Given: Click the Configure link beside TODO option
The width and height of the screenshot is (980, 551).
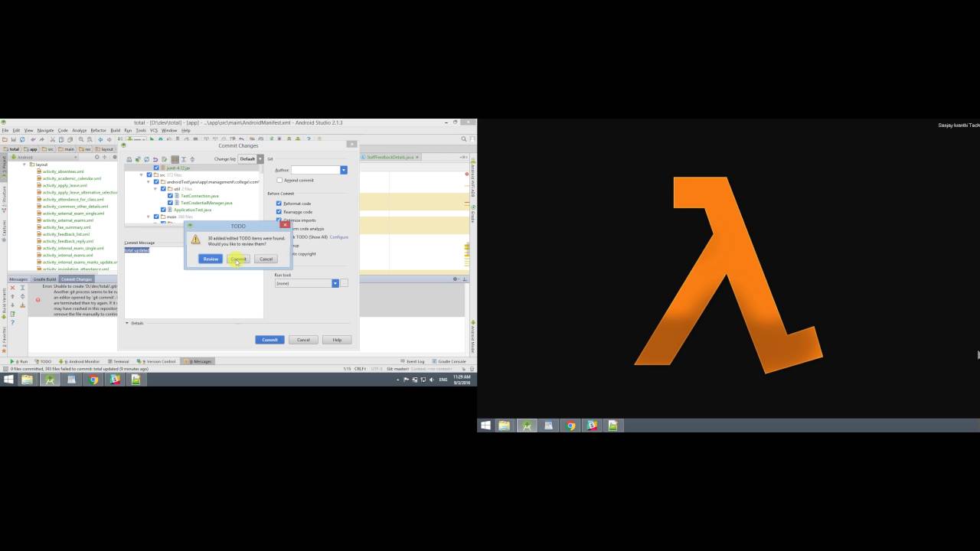Looking at the screenshot, I should [339, 237].
